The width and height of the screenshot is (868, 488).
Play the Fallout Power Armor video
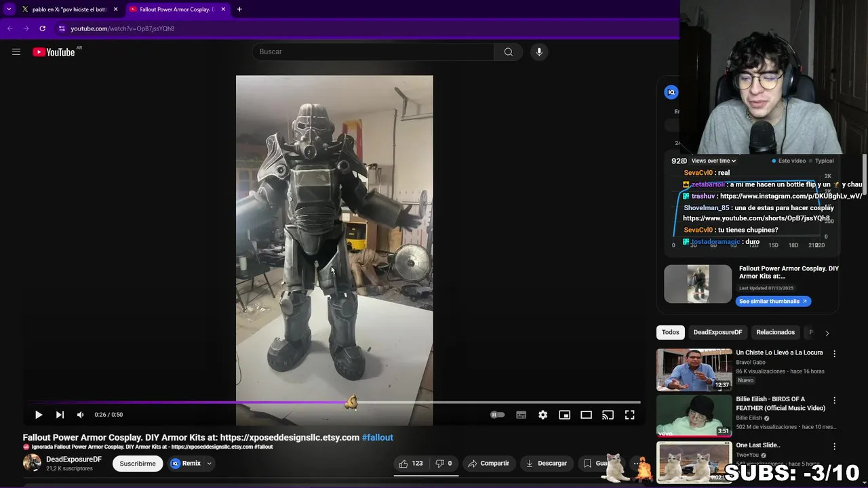39,415
